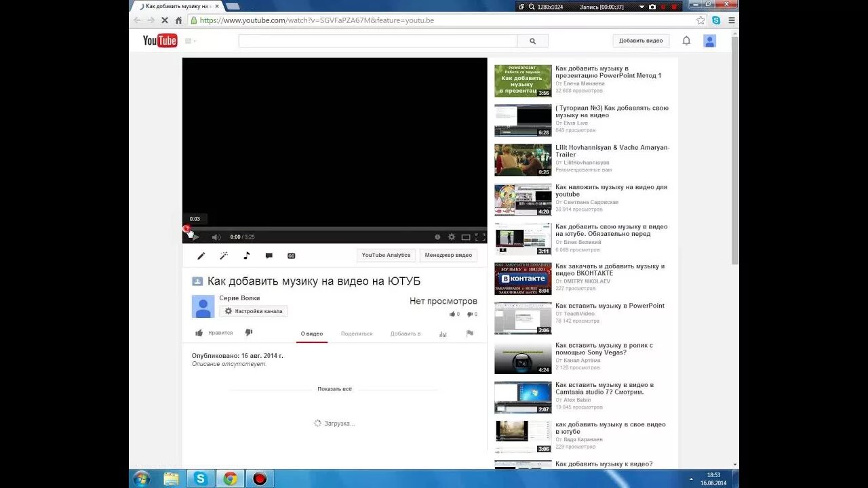
Task: Open Camtasia studio 7 video
Action: click(604, 388)
